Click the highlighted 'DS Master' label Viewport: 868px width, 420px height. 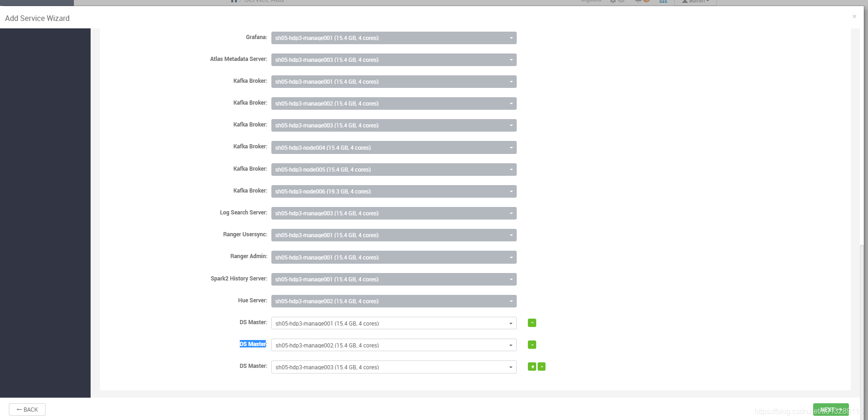(x=253, y=344)
